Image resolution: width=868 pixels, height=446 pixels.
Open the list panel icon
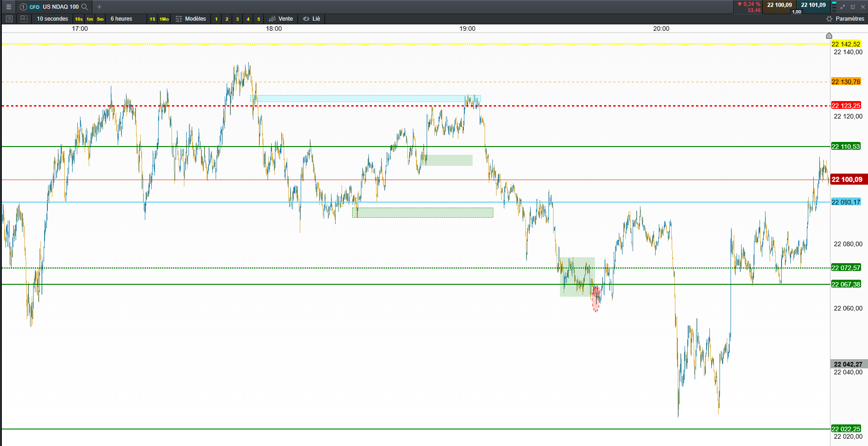[x=9, y=19]
